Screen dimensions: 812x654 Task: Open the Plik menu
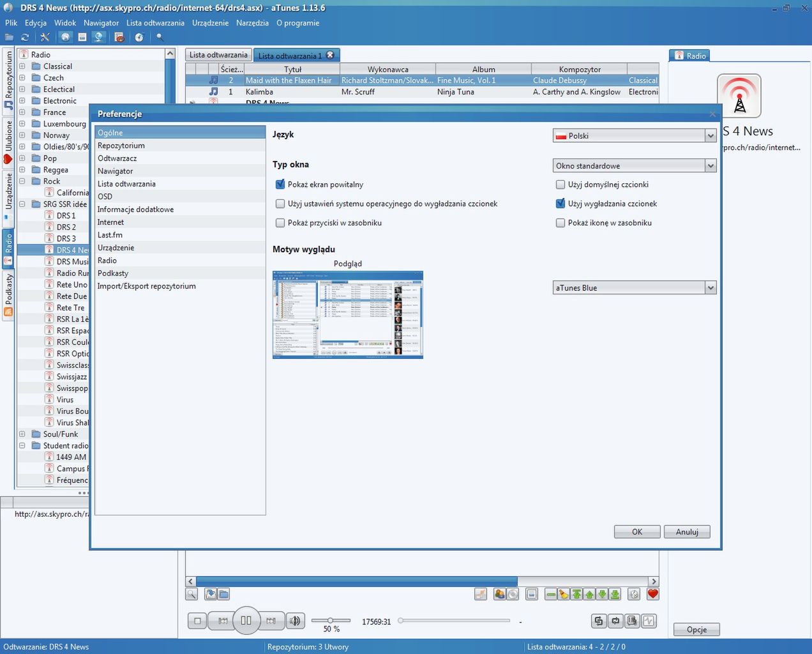pos(11,23)
